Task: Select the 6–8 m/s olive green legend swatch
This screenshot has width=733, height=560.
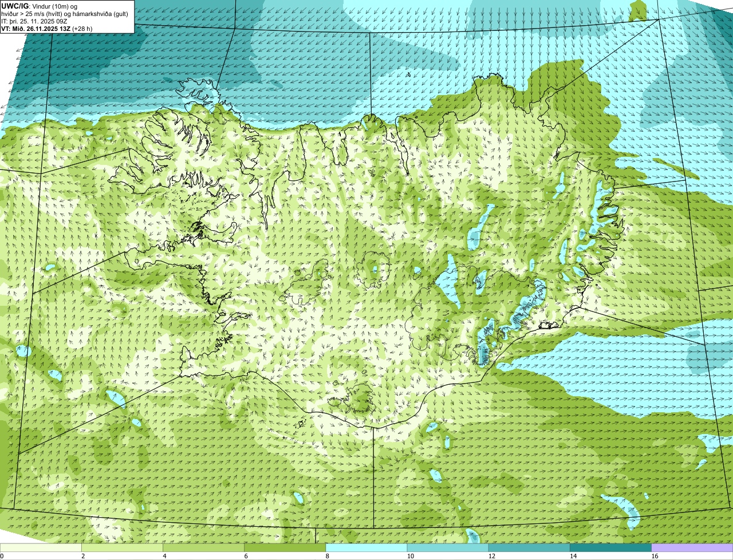Action: click(285, 547)
